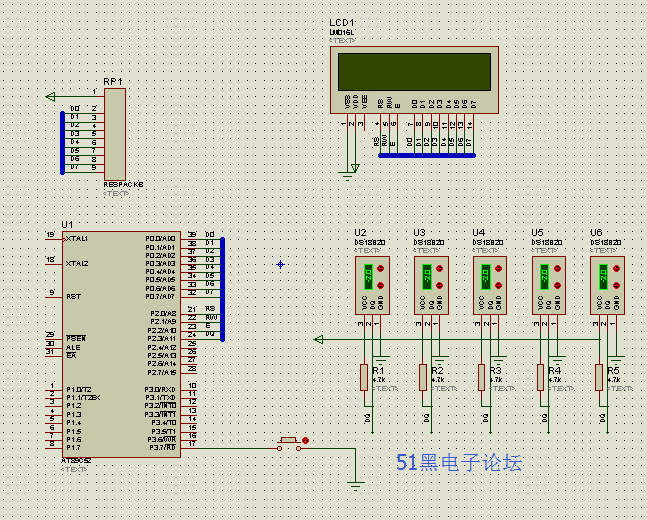Select the RP1 resistor pack body
The width and height of the screenshot is (647, 520).
[115, 134]
